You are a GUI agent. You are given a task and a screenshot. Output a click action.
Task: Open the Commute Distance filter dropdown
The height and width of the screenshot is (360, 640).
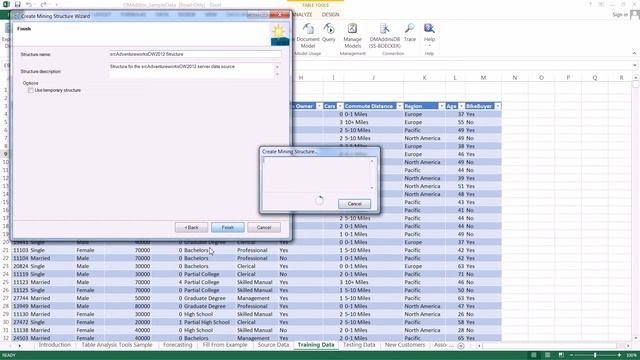coord(400,106)
